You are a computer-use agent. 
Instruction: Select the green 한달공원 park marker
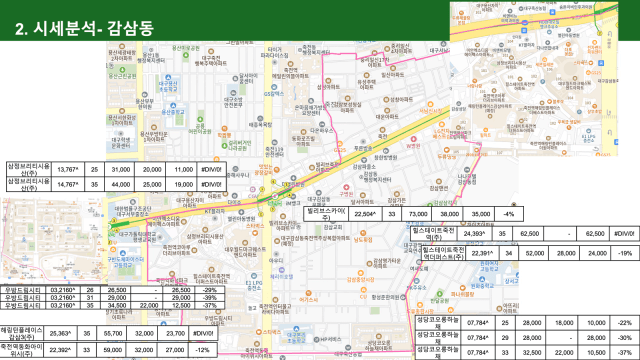tap(439, 294)
